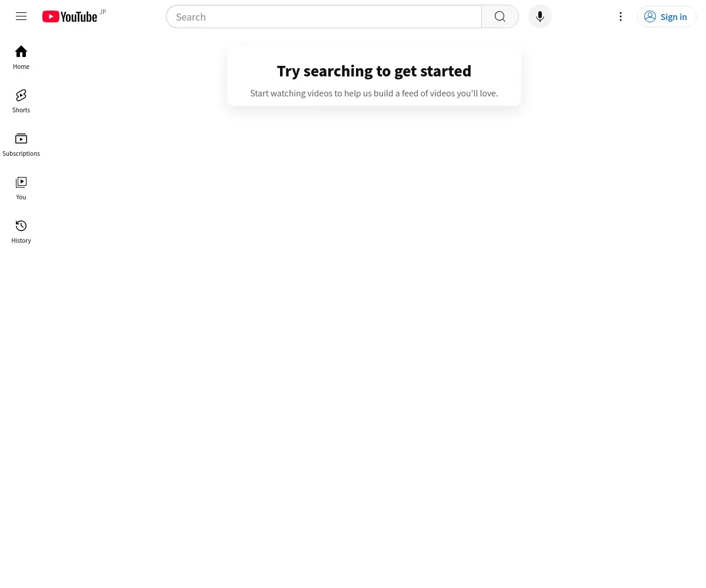Focus the Search text field
Viewport: 706px width, 588px height.
(324, 17)
